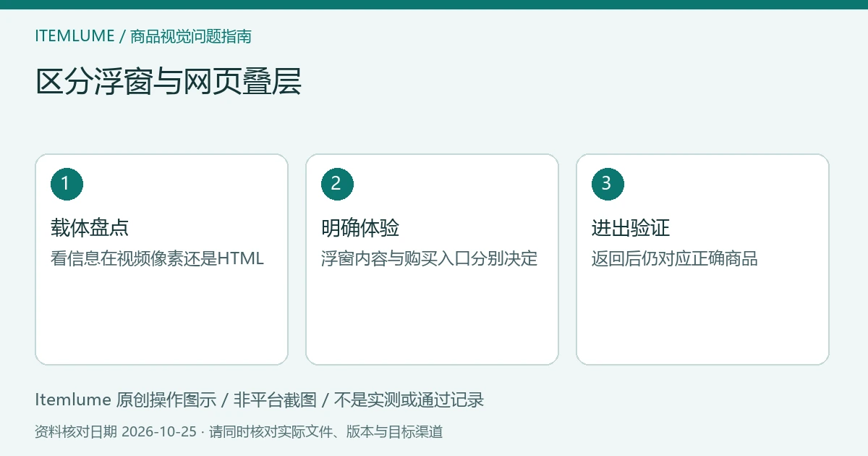Select the heading 区分浮窗与网页叠层
The image size is (868, 456).
[x=168, y=82]
